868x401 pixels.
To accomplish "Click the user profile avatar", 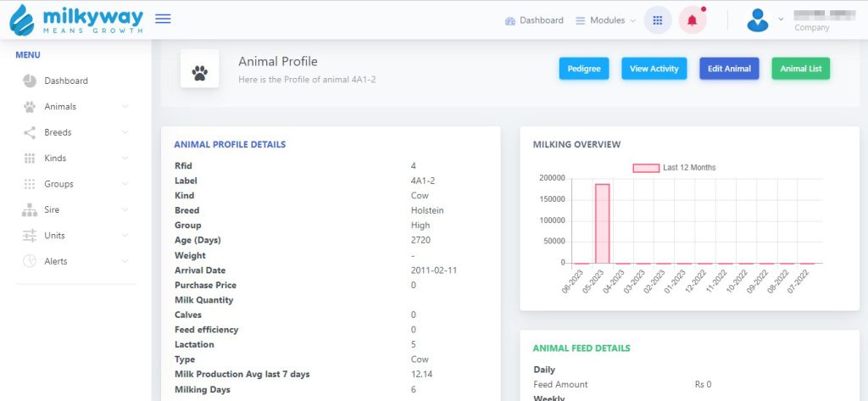I will point(757,20).
